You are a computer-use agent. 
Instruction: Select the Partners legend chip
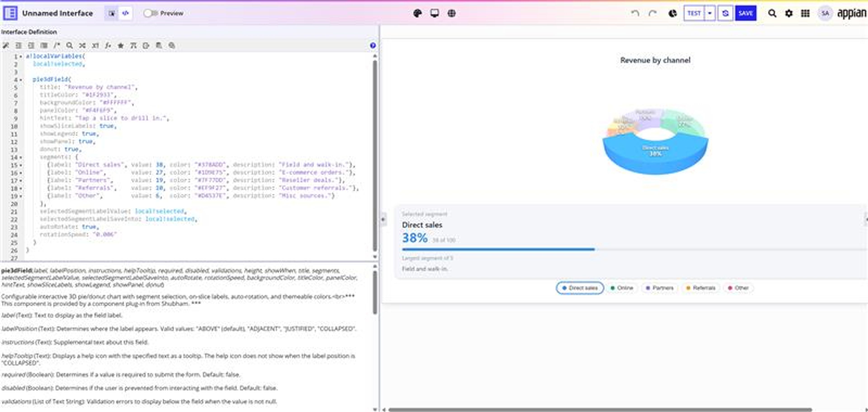point(659,288)
